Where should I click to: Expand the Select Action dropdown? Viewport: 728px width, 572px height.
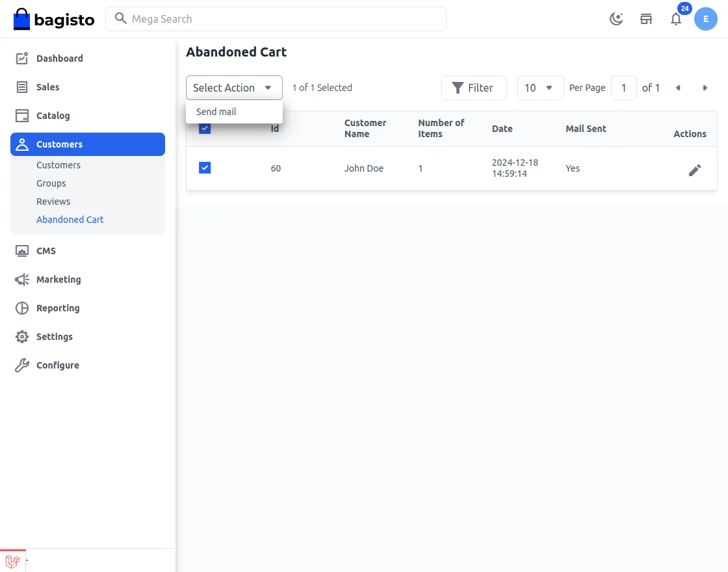[234, 88]
